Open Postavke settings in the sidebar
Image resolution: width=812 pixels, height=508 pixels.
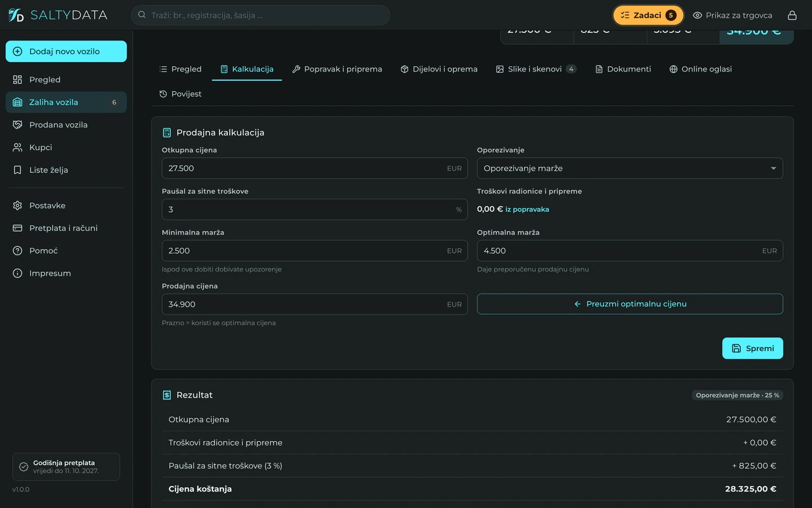66,205
